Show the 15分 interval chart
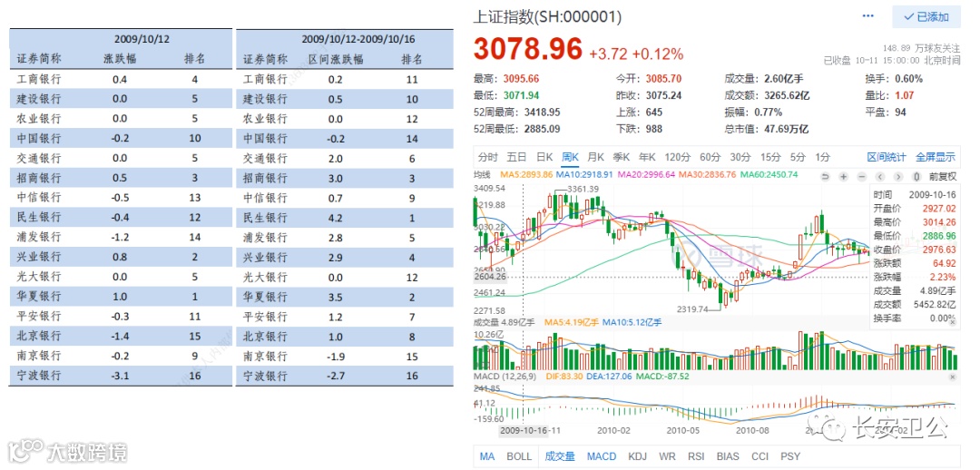The width and height of the screenshot is (980, 470). coord(770,157)
